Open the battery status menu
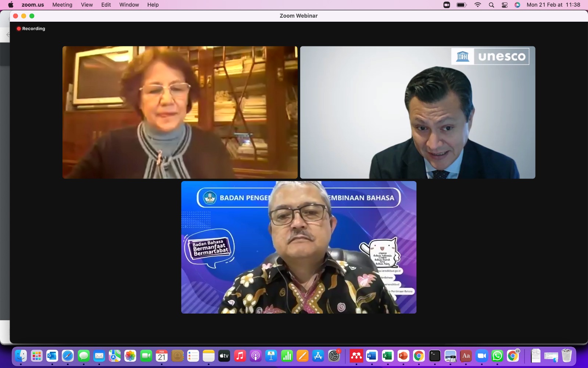The image size is (588, 368). [461, 5]
